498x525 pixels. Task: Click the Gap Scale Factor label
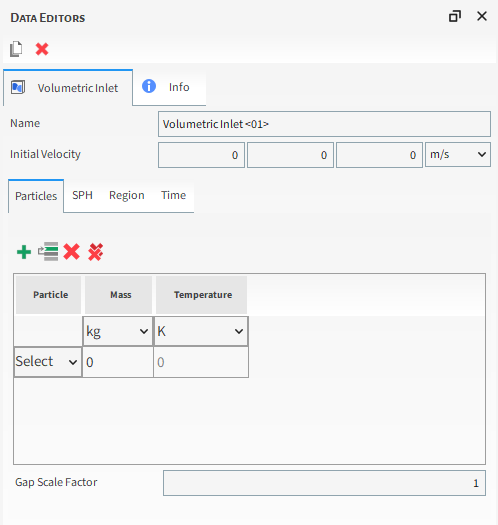[56, 482]
